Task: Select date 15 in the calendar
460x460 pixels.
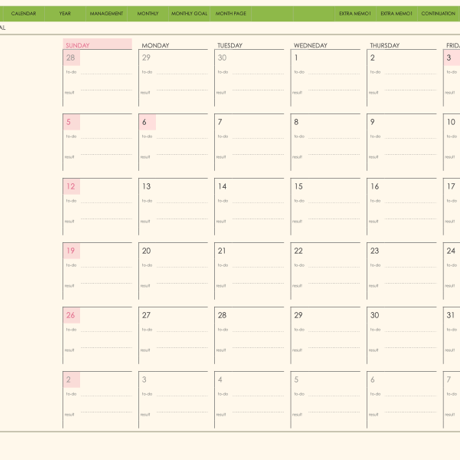Action: pyautogui.click(x=298, y=186)
